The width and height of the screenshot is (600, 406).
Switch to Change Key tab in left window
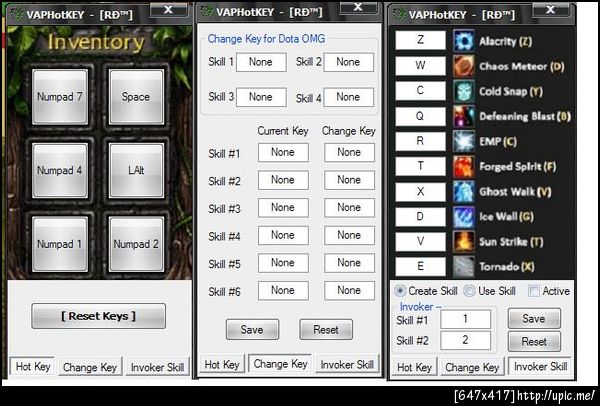pos(90,367)
